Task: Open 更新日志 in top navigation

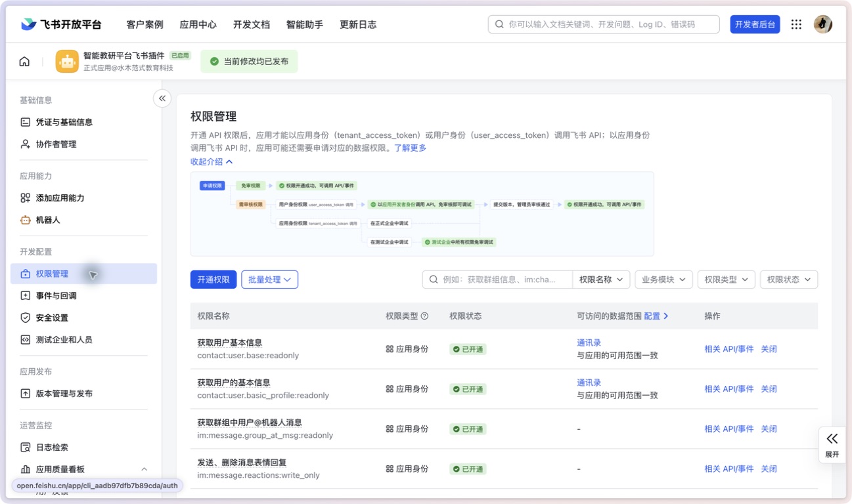Action: point(357,24)
